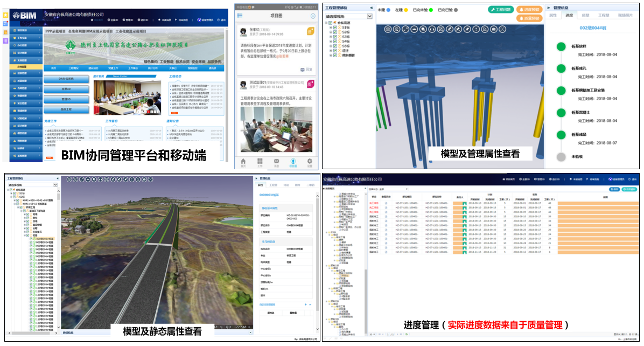Toggle checkbox of highlighted 000墩003#桩基 tree row
The height and width of the screenshot is (346, 644).
click(x=31, y=239)
